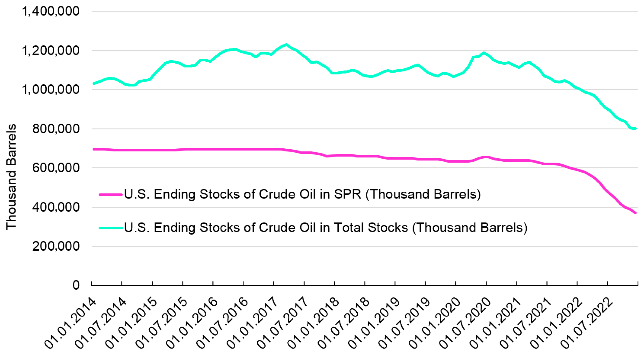This screenshot has height=354, width=644.
Task: Click the "Thousand Barrels" y-axis title
Action: (x=11, y=176)
